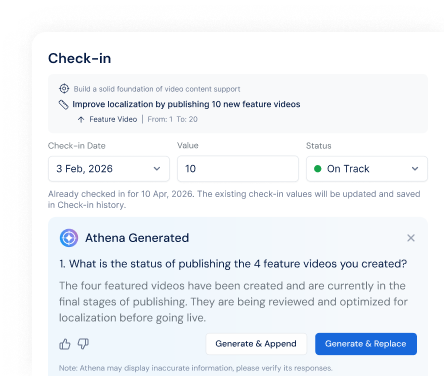Give thumbs up to Athena response
This screenshot has height=376, width=444.
pyautogui.click(x=65, y=344)
